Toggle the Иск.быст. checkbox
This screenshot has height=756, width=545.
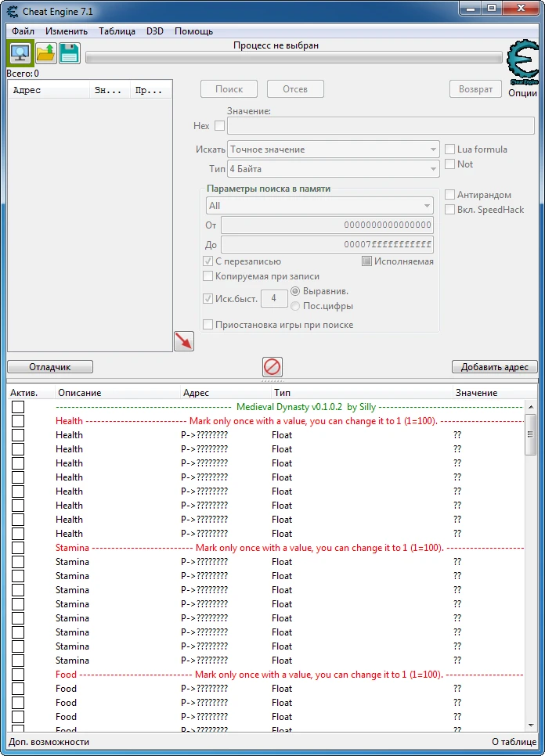click(x=208, y=298)
